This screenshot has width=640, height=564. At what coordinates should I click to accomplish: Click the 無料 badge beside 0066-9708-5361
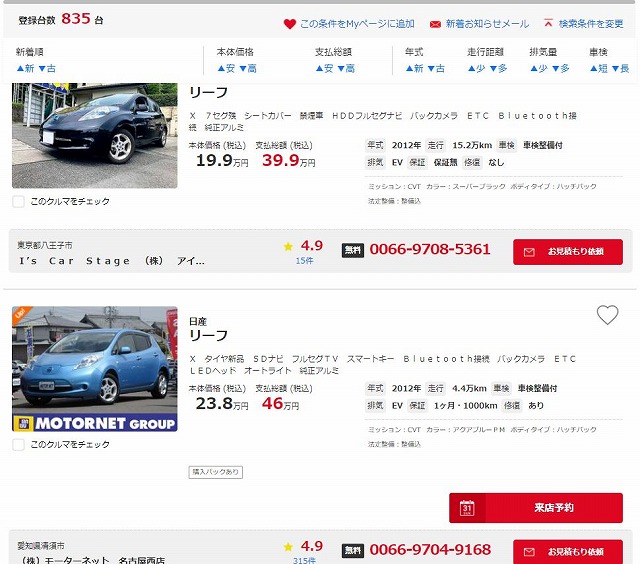(x=353, y=250)
